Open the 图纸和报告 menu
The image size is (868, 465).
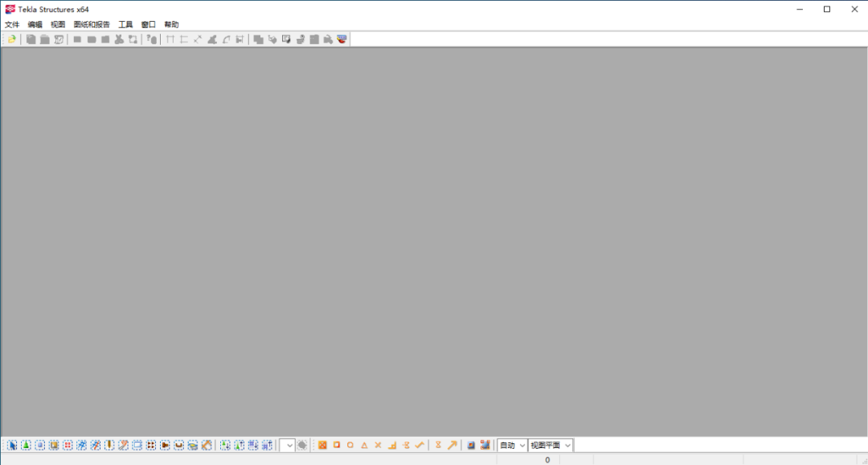tap(92, 24)
